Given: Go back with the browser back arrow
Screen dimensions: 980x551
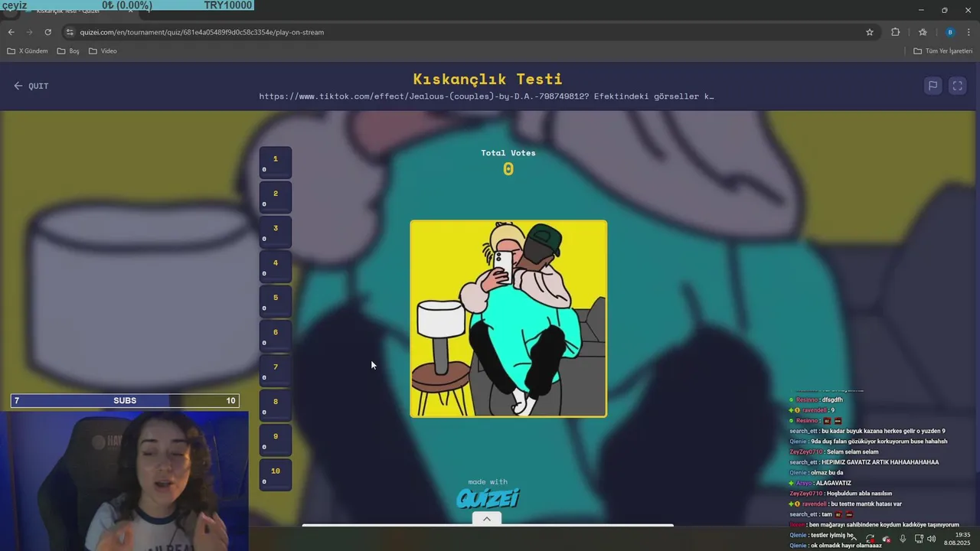Looking at the screenshot, I should click(x=11, y=32).
